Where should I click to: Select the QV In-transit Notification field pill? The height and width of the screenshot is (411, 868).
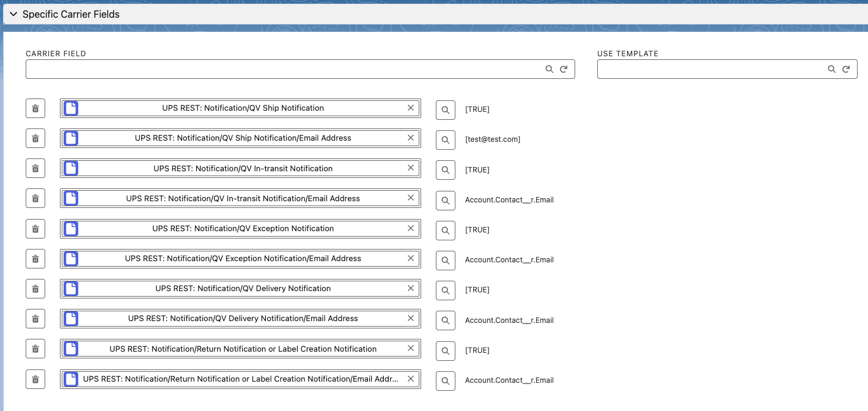[x=243, y=168]
